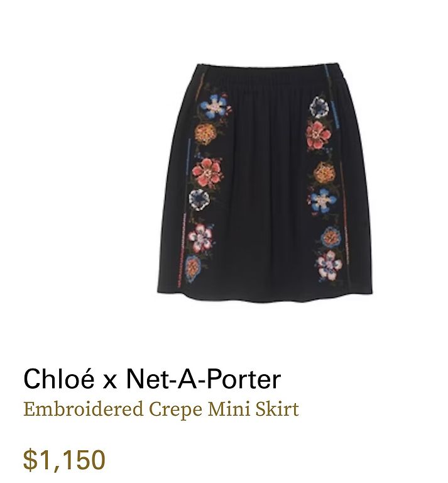Click the word "Embroidered" in product name
Image resolution: width=448 pixels, height=483 pixels.
[84, 409]
